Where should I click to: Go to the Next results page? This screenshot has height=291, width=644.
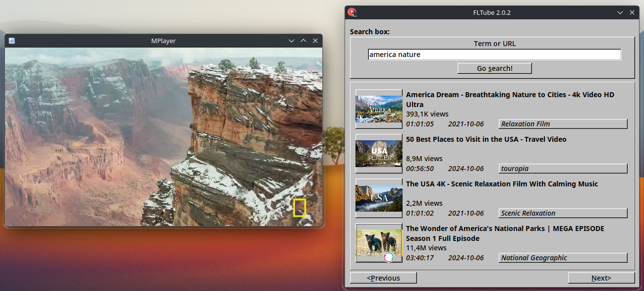pyautogui.click(x=601, y=278)
